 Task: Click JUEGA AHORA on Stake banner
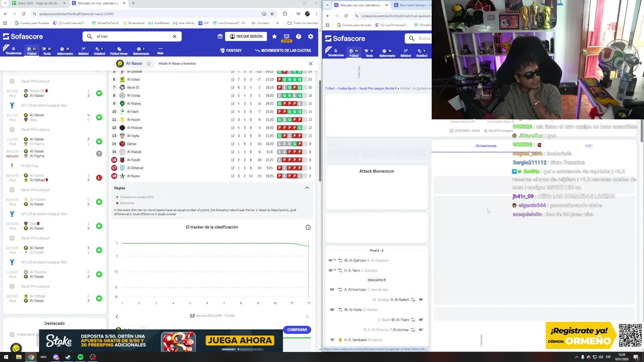coord(240,340)
